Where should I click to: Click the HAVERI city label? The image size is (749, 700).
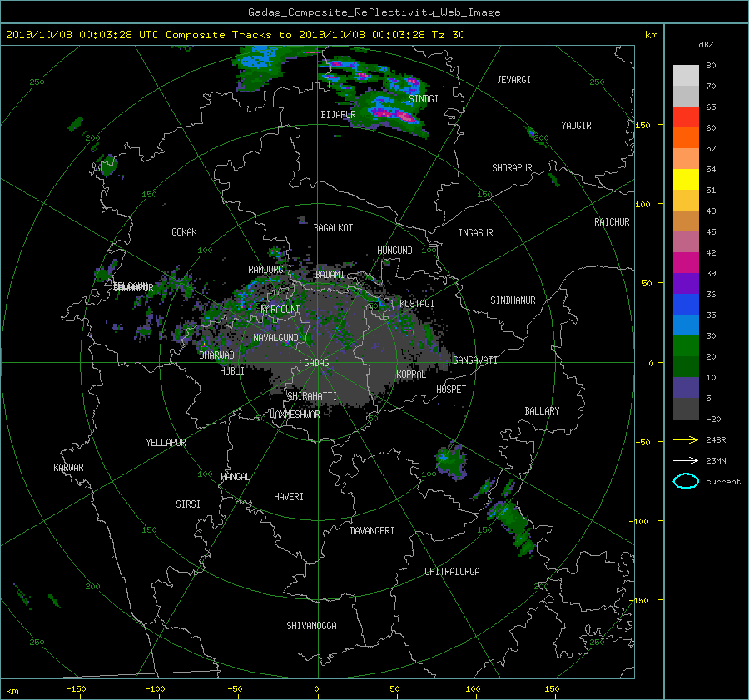point(289,497)
